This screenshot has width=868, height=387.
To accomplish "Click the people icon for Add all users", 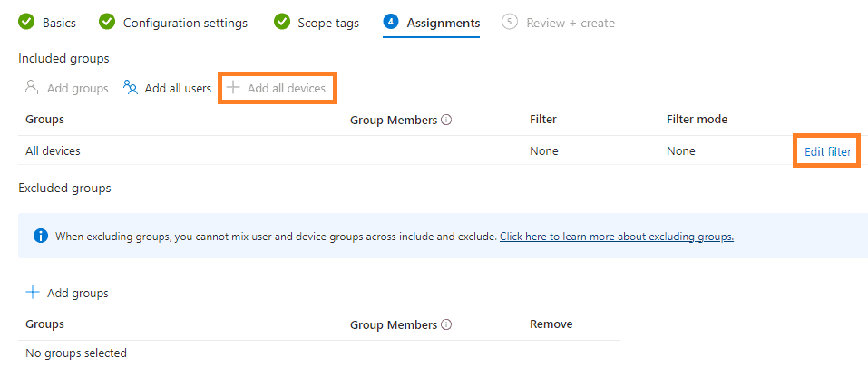I will point(131,88).
